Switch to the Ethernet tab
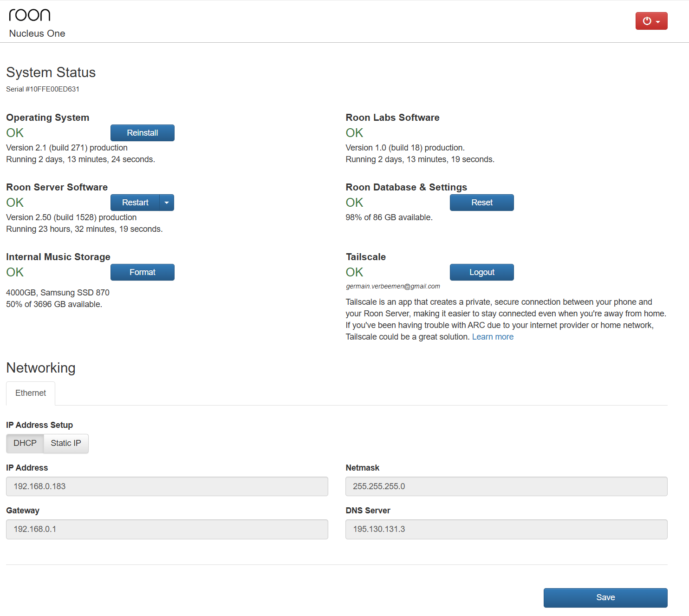Viewport: 689px width, 616px height. pyautogui.click(x=31, y=393)
